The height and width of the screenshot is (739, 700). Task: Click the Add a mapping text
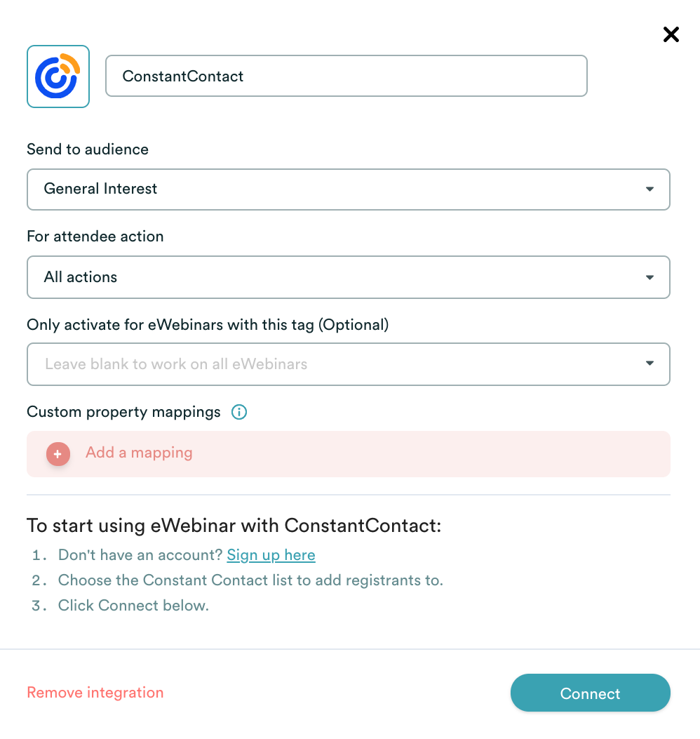tap(139, 453)
